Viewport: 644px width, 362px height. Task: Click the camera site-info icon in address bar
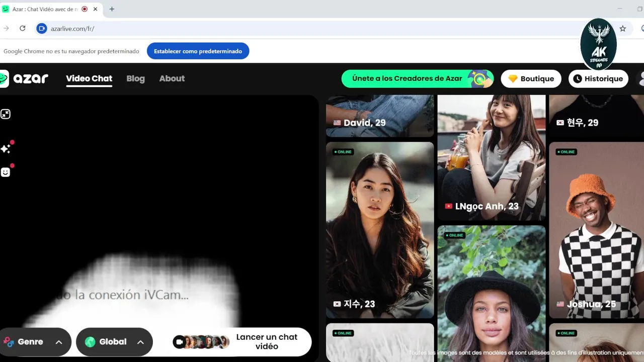[42, 29]
